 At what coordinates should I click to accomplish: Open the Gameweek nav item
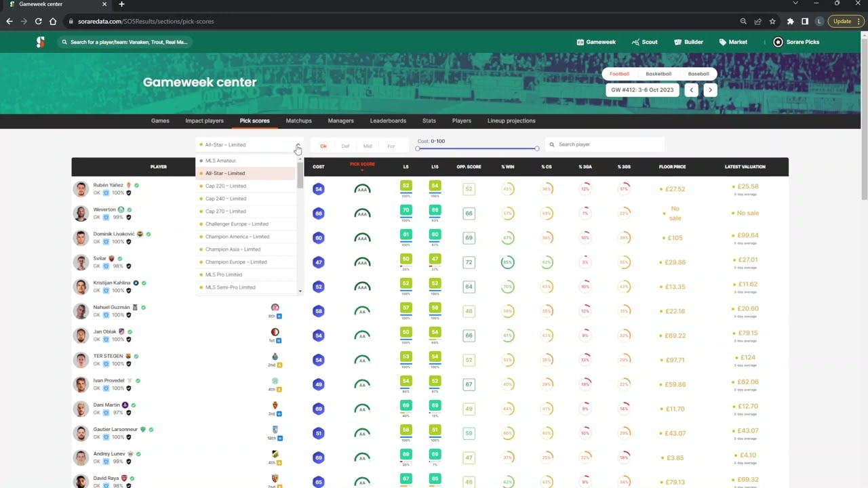click(x=596, y=42)
